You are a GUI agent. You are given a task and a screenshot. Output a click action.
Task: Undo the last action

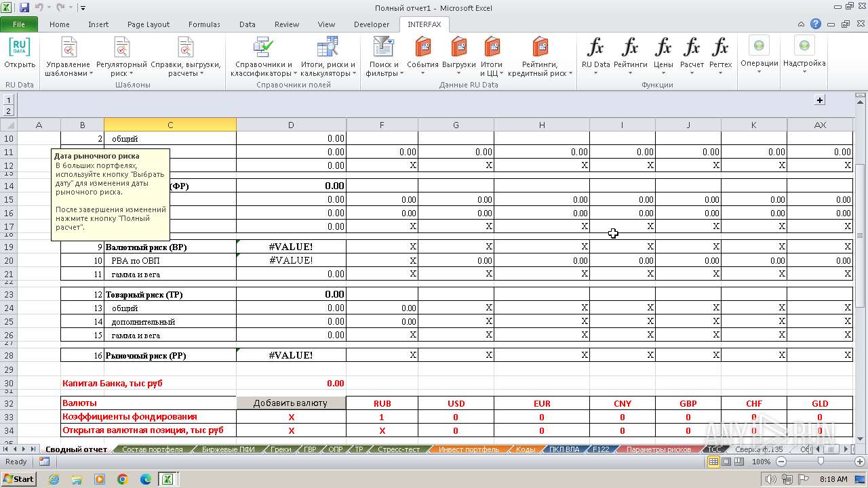click(39, 8)
